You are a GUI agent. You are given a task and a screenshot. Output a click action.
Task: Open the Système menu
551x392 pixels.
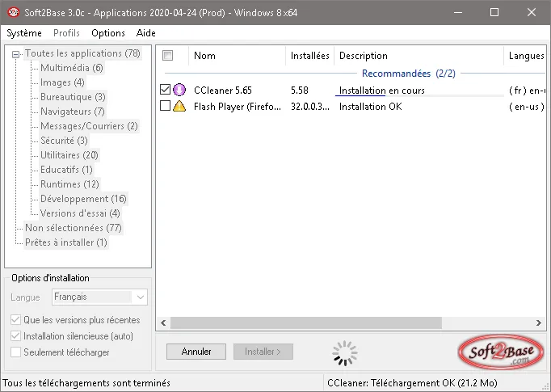tap(24, 33)
